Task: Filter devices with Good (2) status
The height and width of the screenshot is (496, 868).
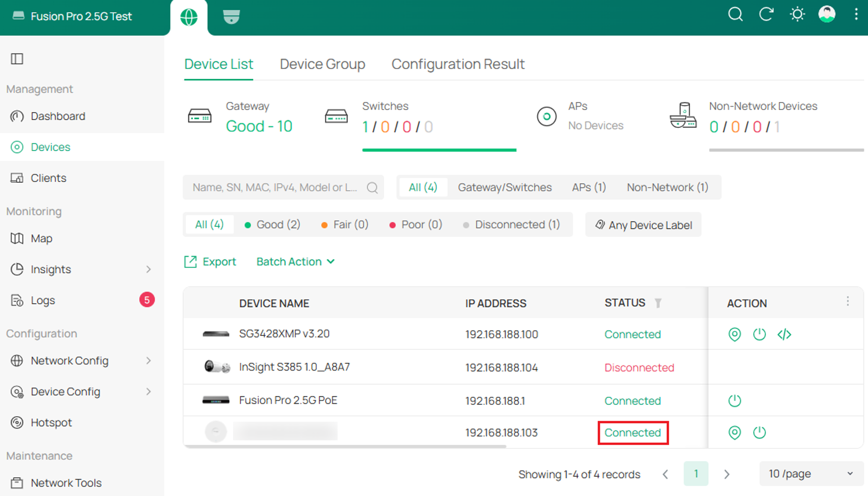Action: [273, 224]
